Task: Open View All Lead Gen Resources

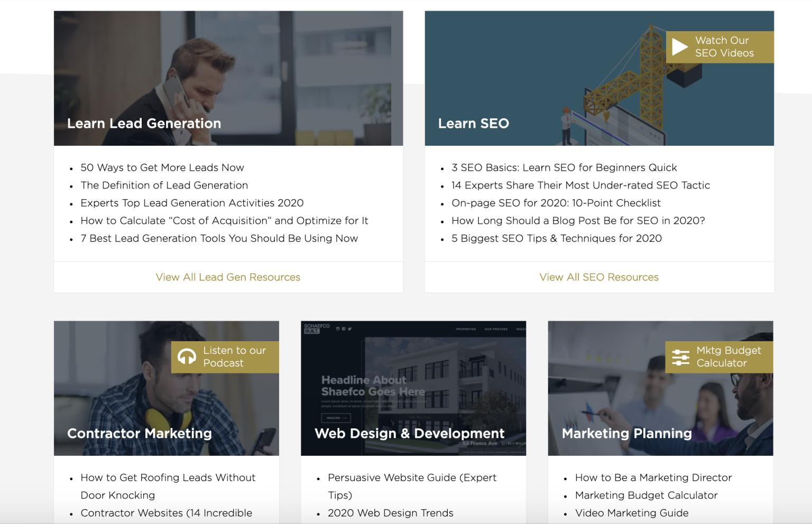Action: [227, 277]
